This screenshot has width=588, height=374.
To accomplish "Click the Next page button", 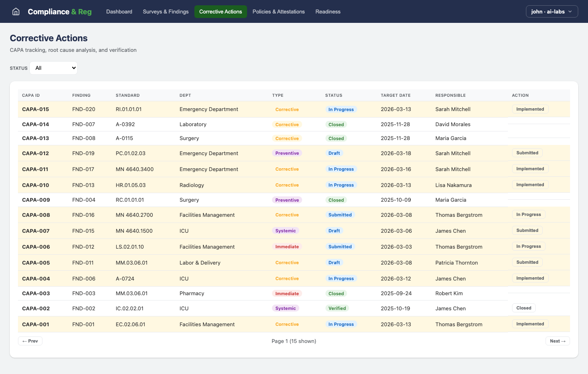I will pyautogui.click(x=558, y=341).
